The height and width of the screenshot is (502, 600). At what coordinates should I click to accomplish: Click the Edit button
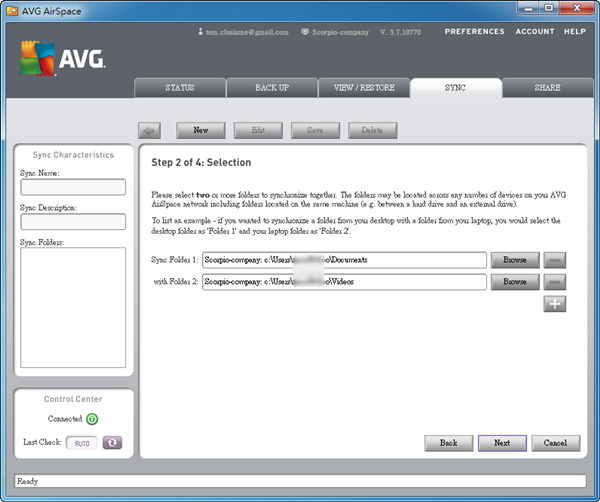point(258,130)
